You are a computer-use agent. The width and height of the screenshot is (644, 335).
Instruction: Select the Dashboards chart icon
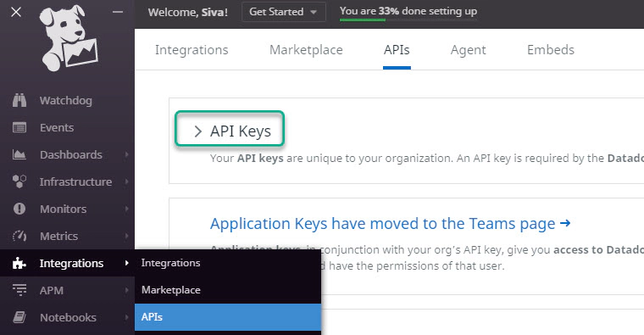(x=19, y=155)
